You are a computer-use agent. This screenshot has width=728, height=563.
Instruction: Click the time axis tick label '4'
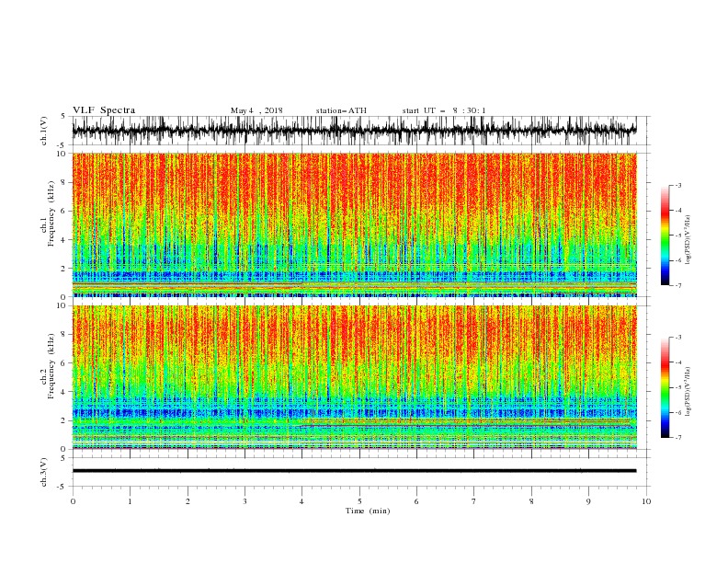point(301,501)
